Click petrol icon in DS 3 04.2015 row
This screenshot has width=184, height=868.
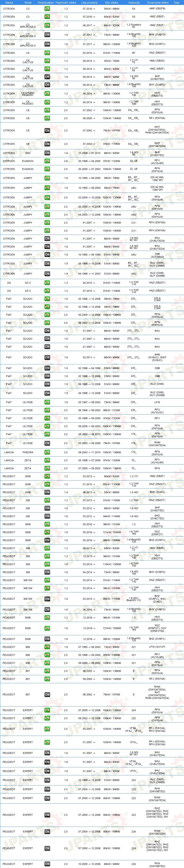[x=47, y=283]
